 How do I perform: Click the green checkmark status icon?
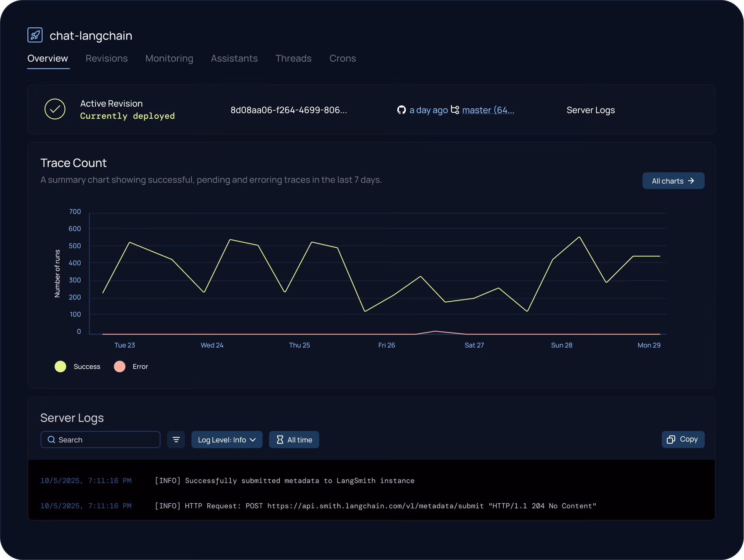tap(55, 109)
